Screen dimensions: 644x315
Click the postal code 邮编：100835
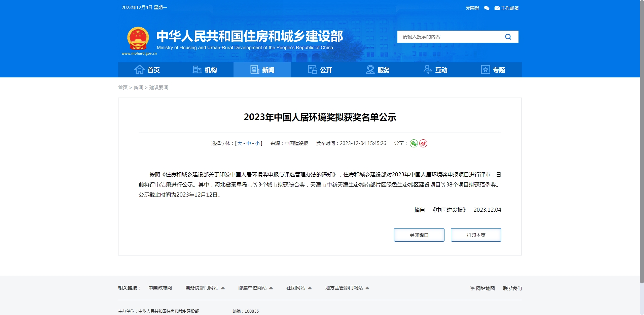(x=246, y=311)
